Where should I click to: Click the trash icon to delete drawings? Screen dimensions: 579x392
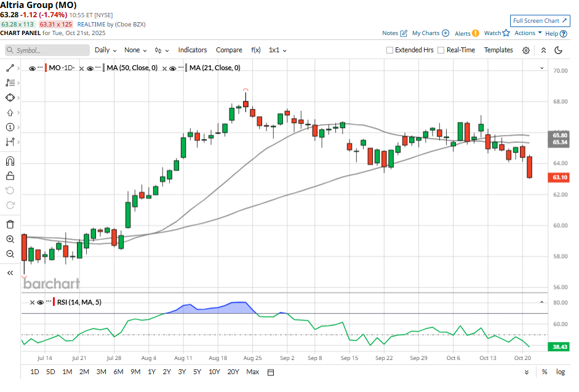click(x=10, y=224)
